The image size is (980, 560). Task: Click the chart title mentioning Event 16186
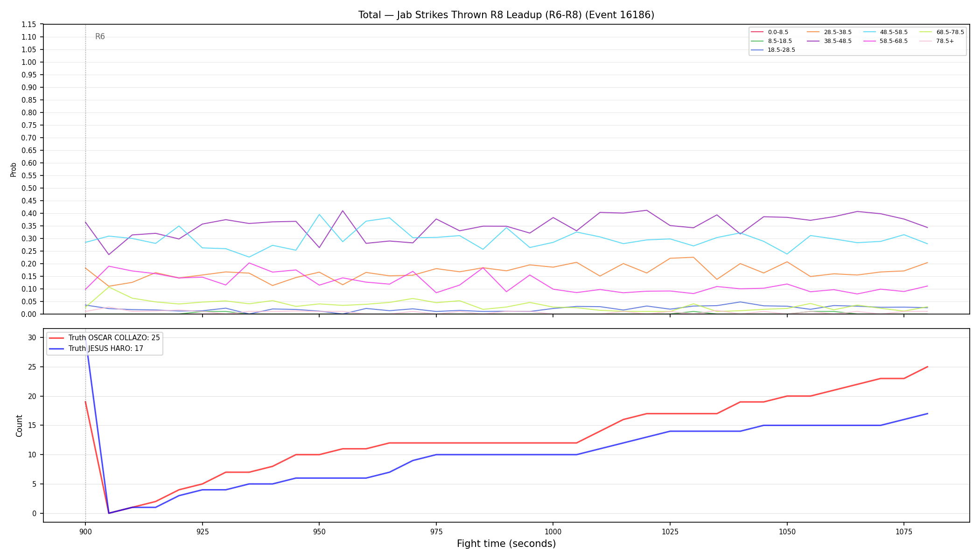point(506,15)
